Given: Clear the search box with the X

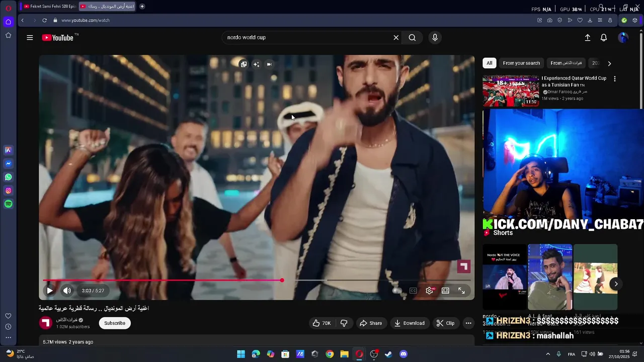Looking at the screenshot, I should (396, 38).
